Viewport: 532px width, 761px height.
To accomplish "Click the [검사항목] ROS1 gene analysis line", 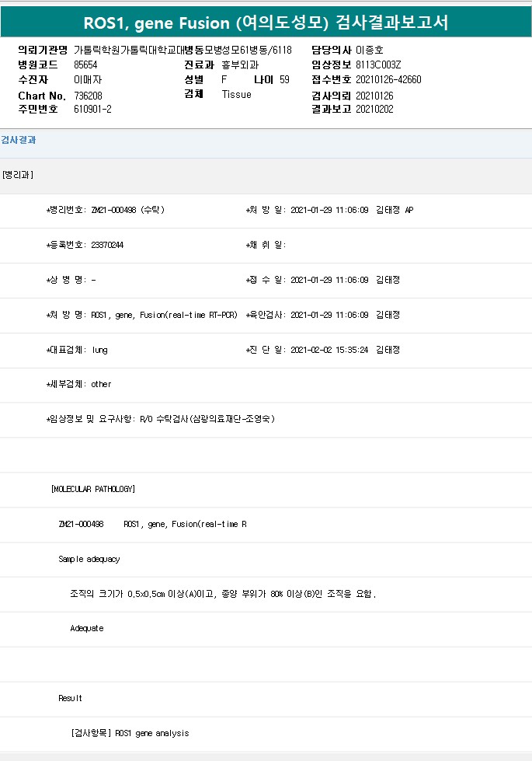I will point(130,733).
